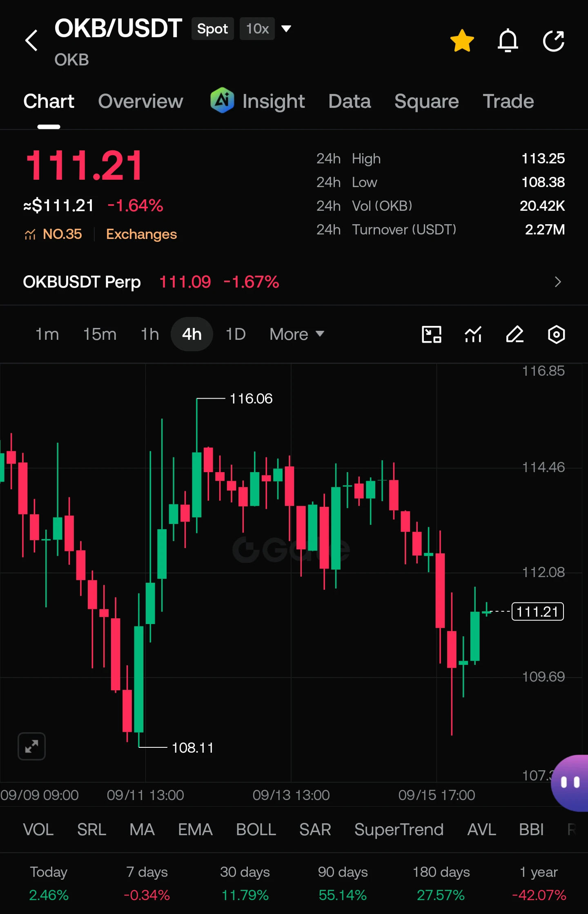Open the Insight tab
Viewport: 588px width, 914px height.
pyautogui.click(x=273, y=101)
